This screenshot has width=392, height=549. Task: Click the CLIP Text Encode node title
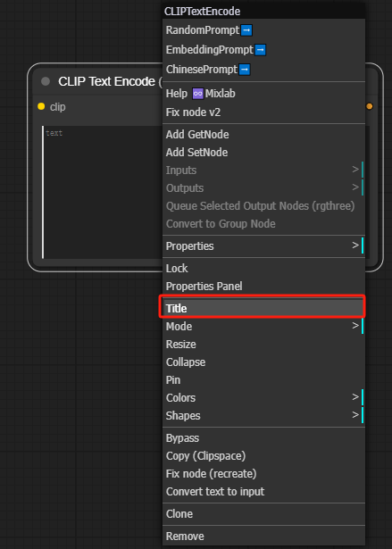point(110,81)
